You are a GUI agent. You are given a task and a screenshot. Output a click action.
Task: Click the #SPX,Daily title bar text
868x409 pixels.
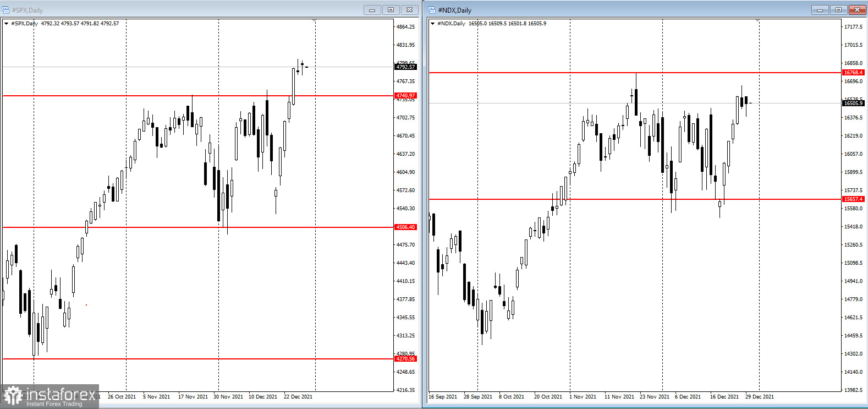click(27, 10)
